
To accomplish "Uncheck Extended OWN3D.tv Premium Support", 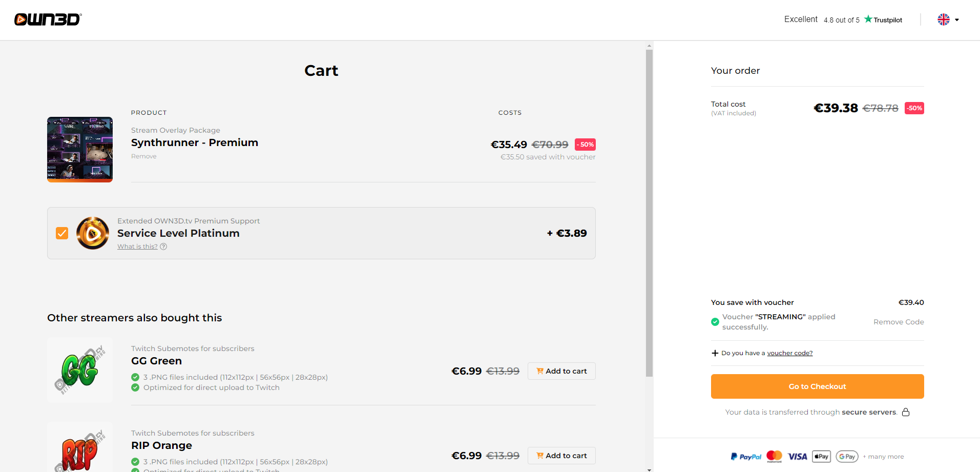I will tap(62, 233).
